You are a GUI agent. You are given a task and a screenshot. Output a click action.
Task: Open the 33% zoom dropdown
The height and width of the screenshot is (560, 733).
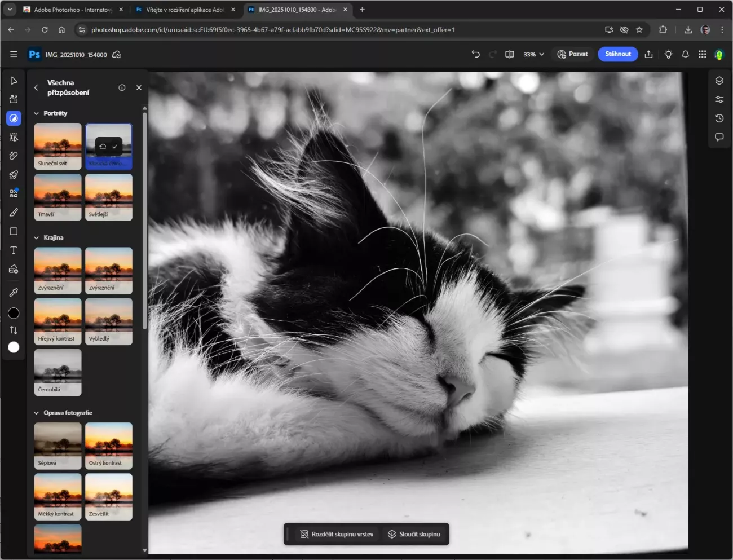point(533,54)
